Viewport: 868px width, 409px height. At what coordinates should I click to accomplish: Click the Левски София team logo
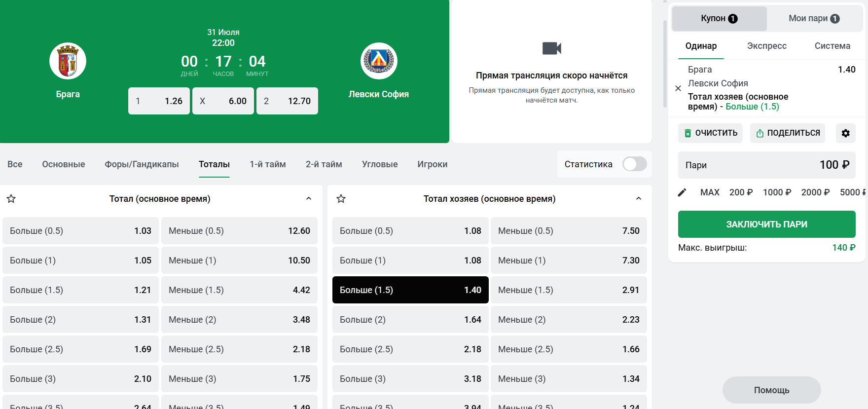pyautogui.click(x=379, y=61)
